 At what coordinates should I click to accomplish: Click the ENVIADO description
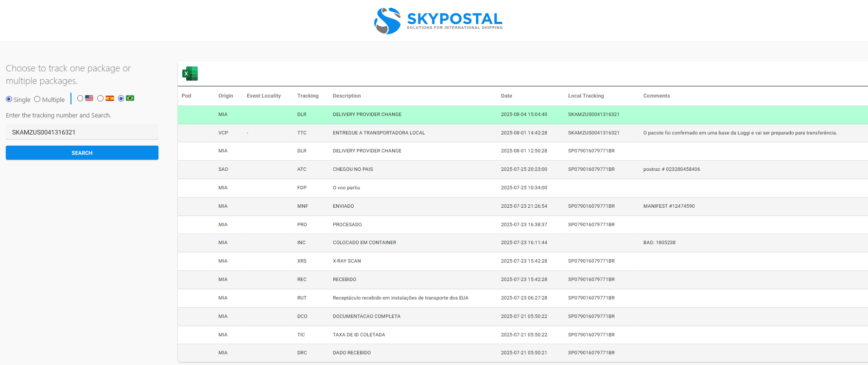coord(343,206)
